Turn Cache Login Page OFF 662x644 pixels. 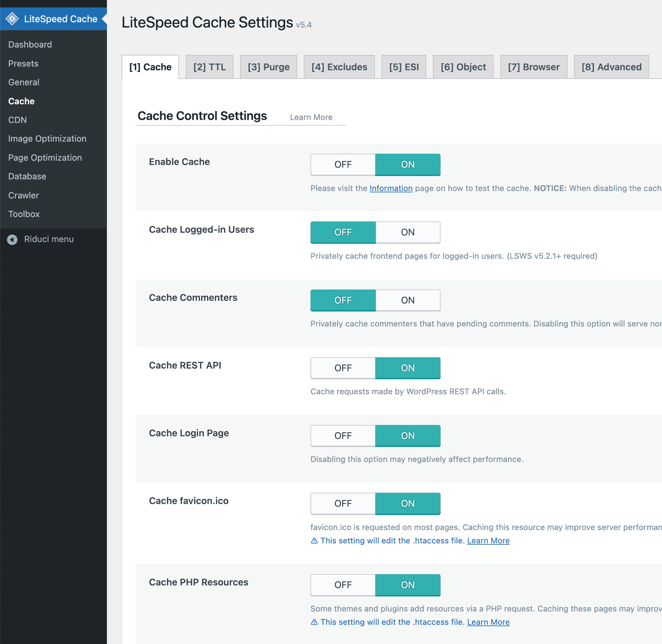click(343, 436)
